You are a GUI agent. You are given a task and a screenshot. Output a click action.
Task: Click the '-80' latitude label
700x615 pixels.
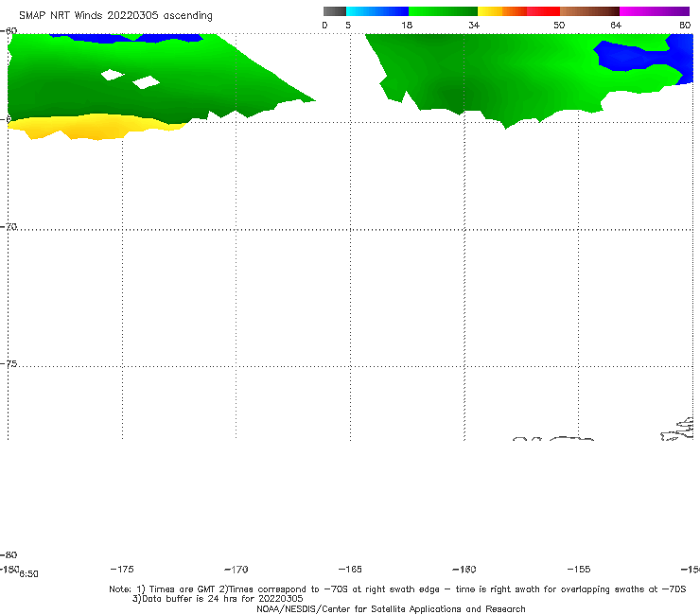(9, 555)
